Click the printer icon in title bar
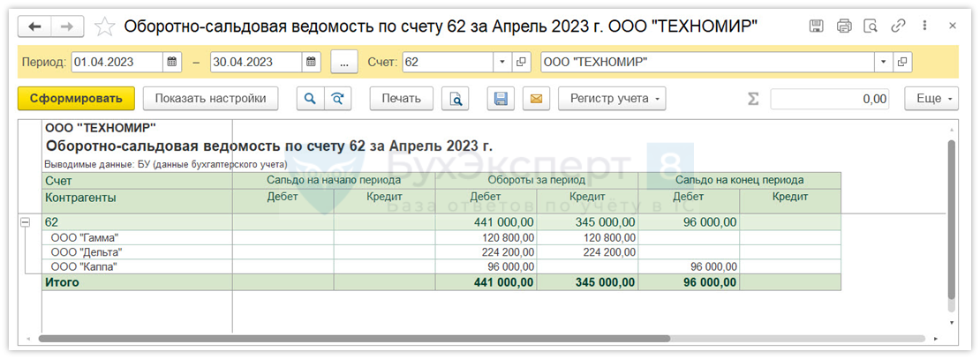The height and width of the screenshot is (359, 980). [x=844, y=26]
